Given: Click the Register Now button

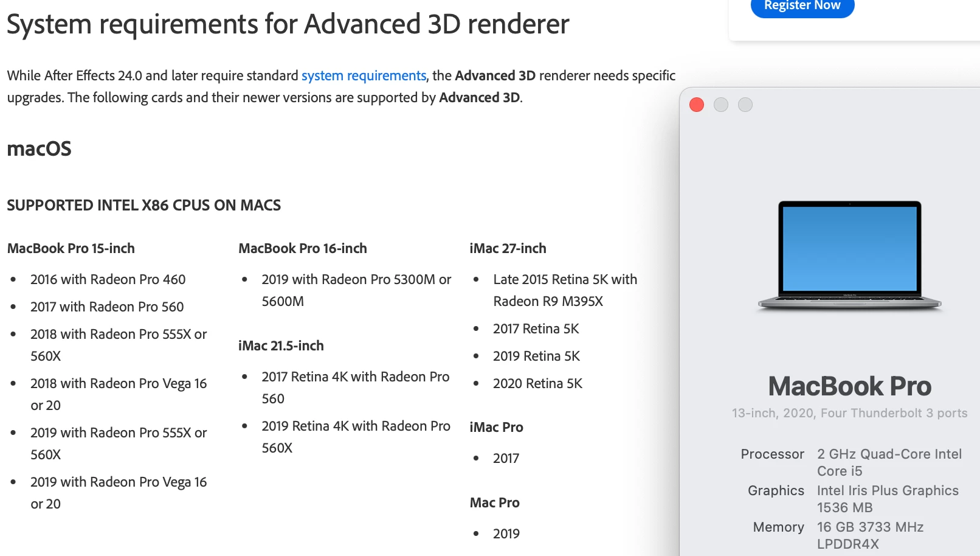Looking at the screenshot, I should tap(802, 6).
